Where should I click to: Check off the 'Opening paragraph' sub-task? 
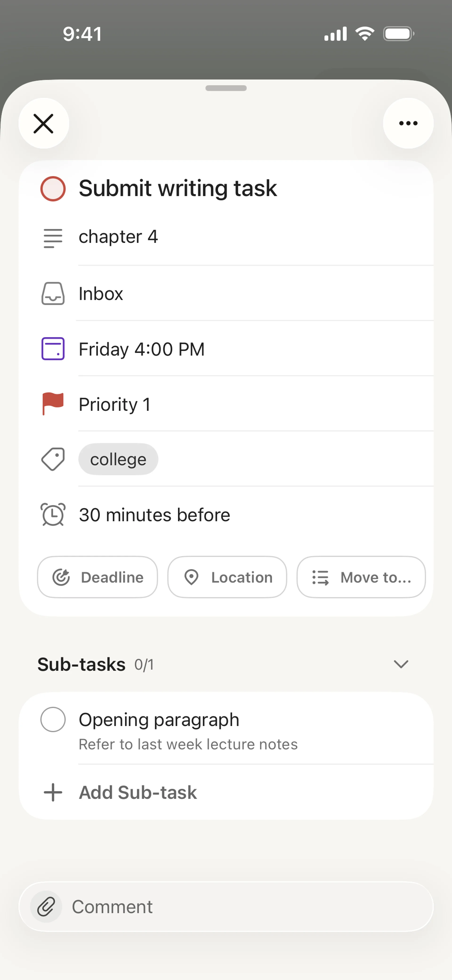tap(53, 719)
